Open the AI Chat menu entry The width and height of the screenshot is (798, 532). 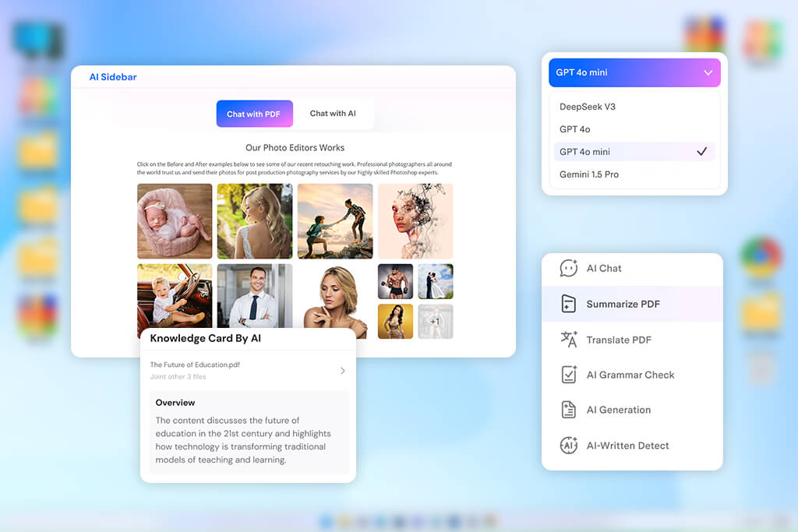click(x=632, y=268)
